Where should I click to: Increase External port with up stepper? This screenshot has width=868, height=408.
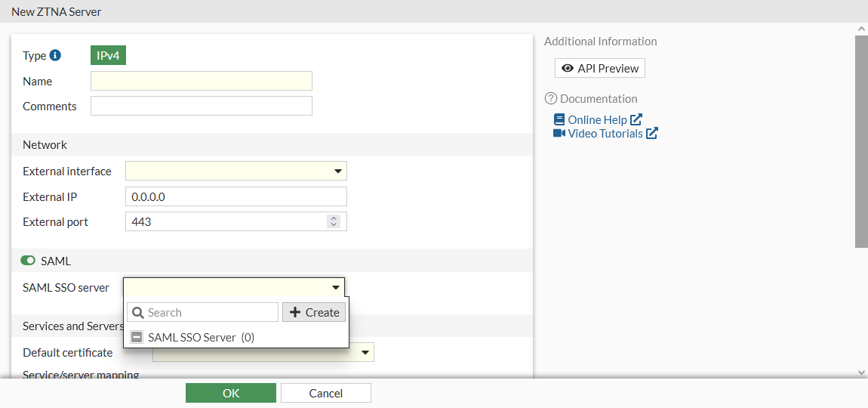pos(334,218)
